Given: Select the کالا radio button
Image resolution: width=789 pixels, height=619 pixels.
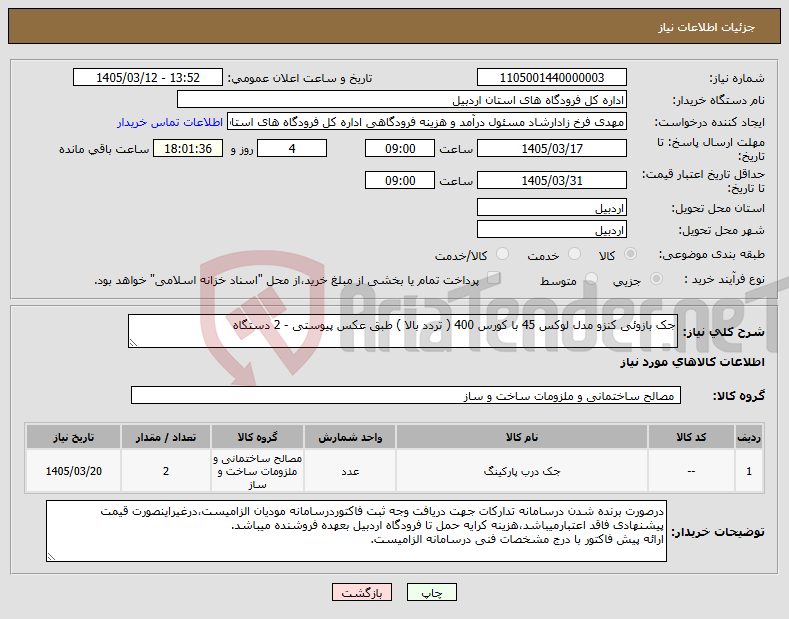Looking at the screenshot, I should [630, 254].
